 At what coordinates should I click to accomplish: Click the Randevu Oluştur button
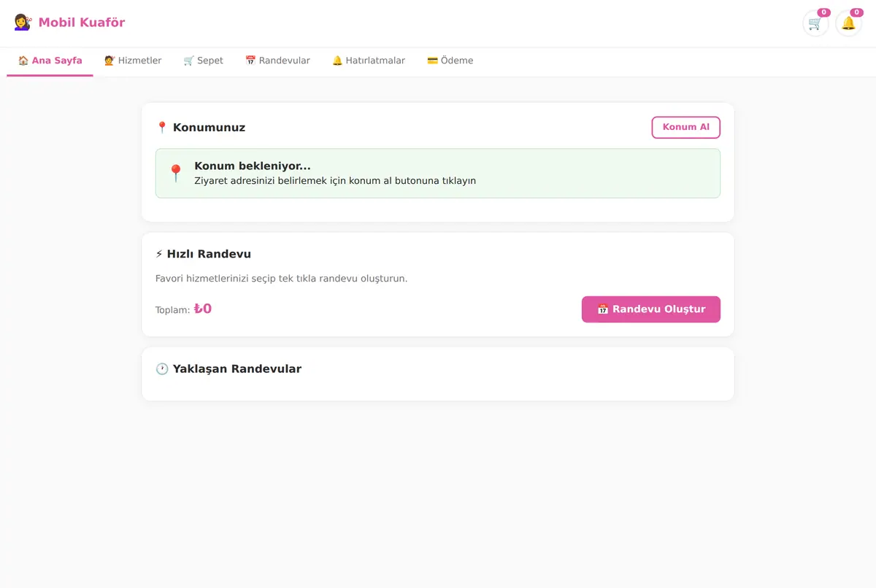pos(651,309)
